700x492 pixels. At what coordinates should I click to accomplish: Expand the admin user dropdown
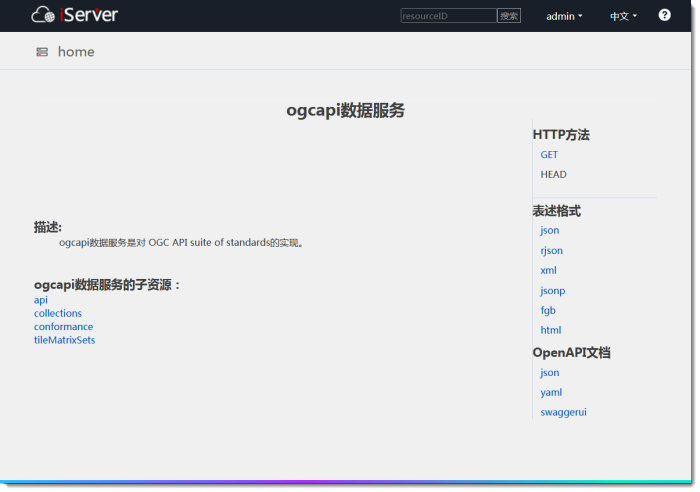(x=564, y=16)
